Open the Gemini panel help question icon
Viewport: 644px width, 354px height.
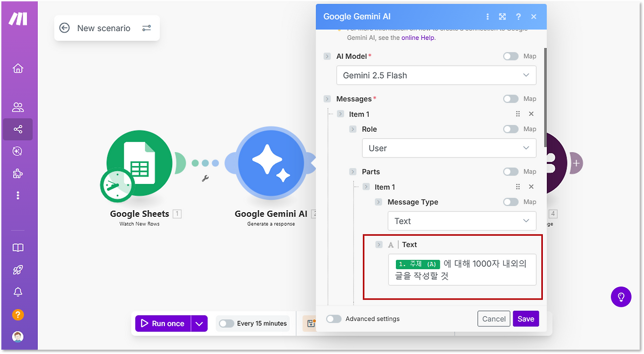[518, 17]
